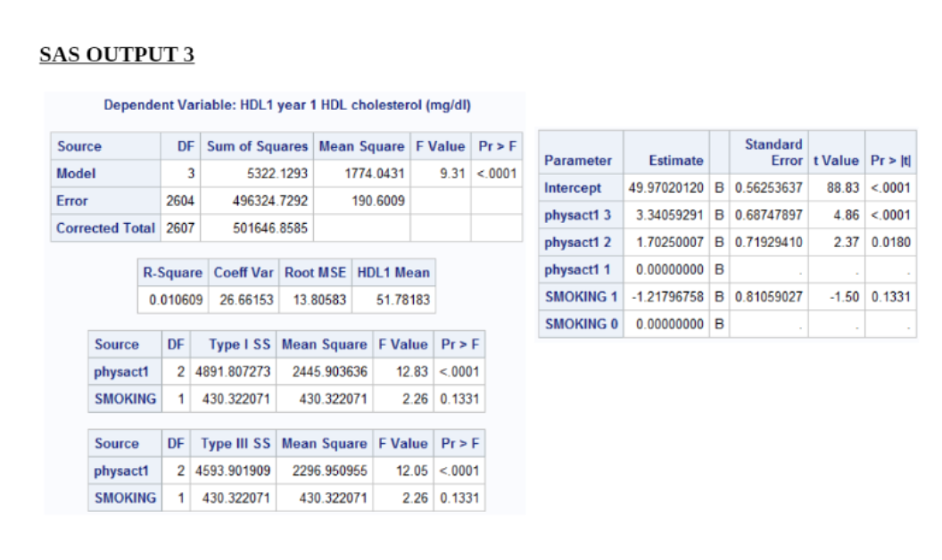Select the "Standard Error" column header
The width and height of the screenshot is (942, 560).
coord(773,152)
